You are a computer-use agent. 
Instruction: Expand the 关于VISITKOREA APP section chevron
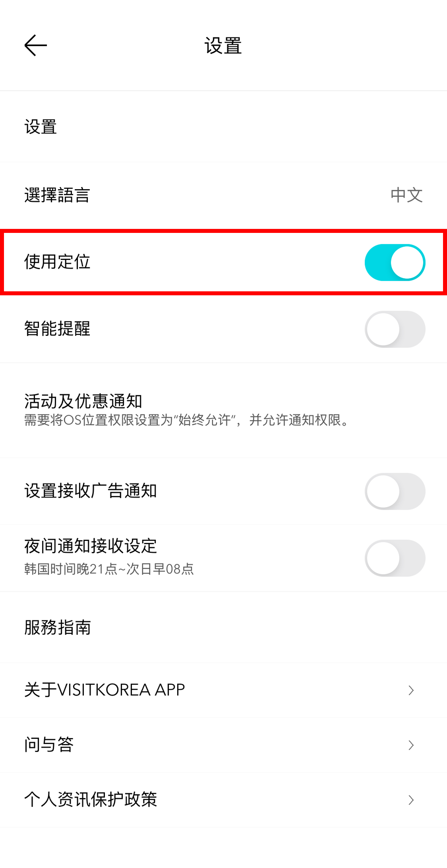point(411,690)
